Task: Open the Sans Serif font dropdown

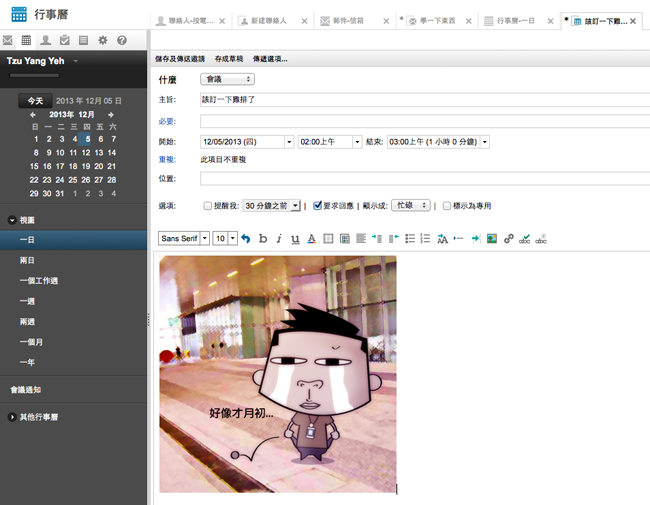Action: [x=184, y=238]
